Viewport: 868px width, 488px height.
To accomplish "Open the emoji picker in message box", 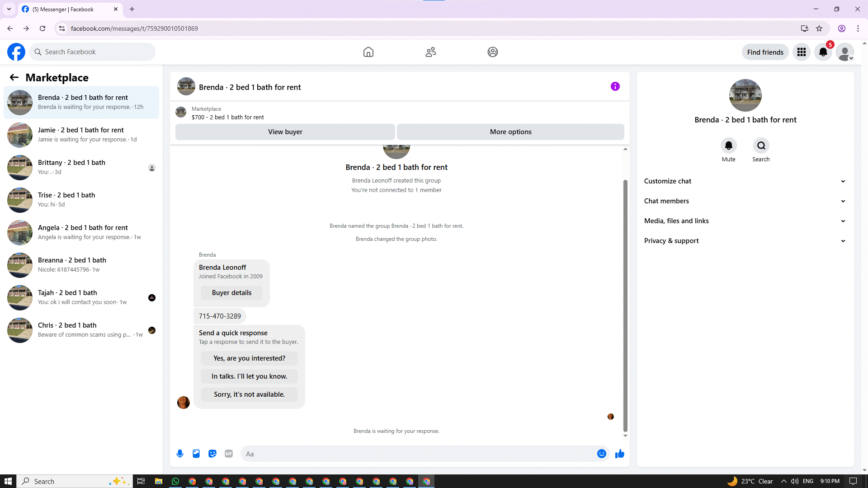I will (x=601, y=454).
